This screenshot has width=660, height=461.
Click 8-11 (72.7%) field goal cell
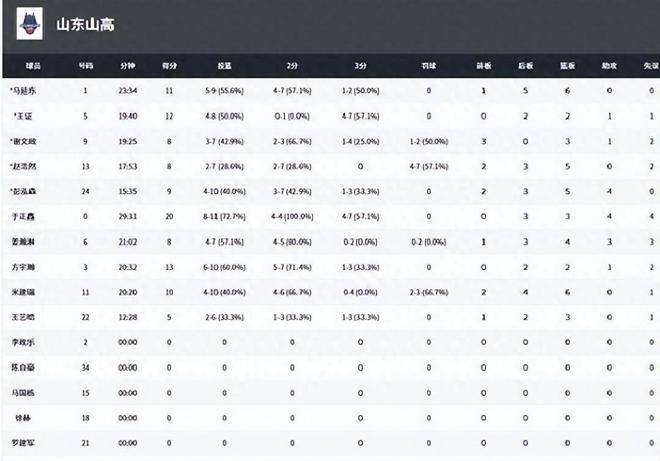(x=224, y=216)
